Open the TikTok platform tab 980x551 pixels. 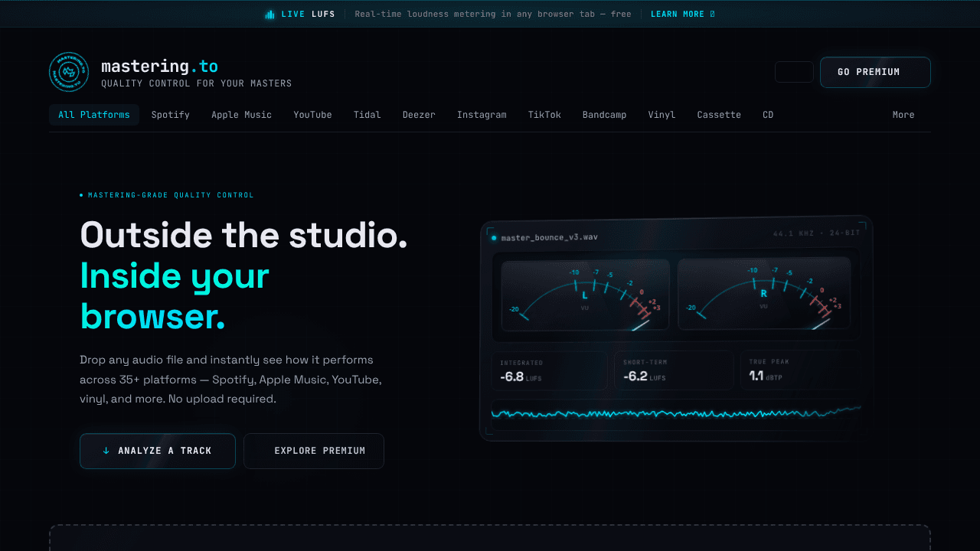pos(544,115)
